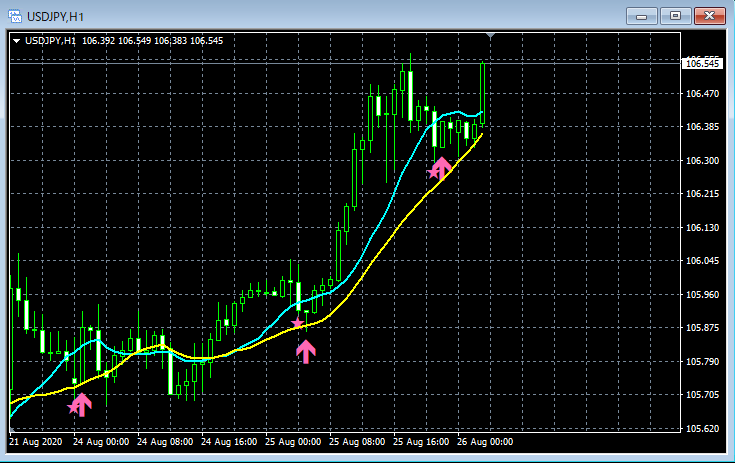This screenshot has width=735, height=463.
Task: Click the 105.875 price scale label
Action: [x=702, y=328]
